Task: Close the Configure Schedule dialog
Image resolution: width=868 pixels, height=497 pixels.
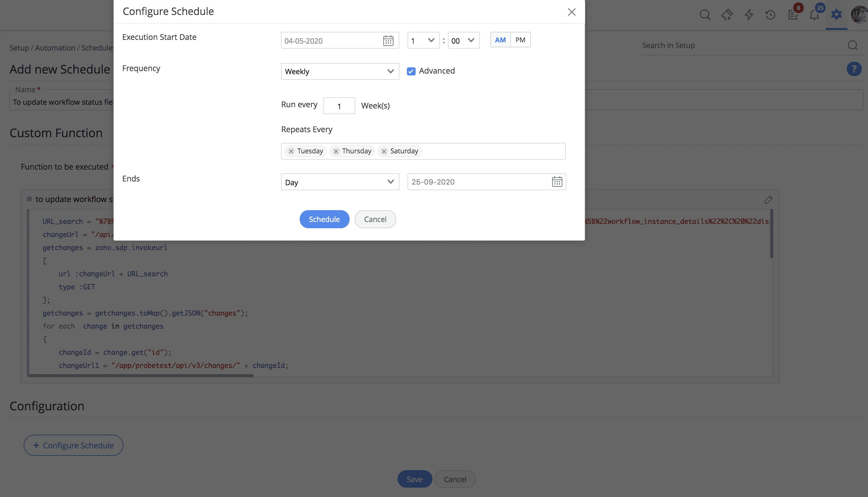Action: [x=572, y=12]
